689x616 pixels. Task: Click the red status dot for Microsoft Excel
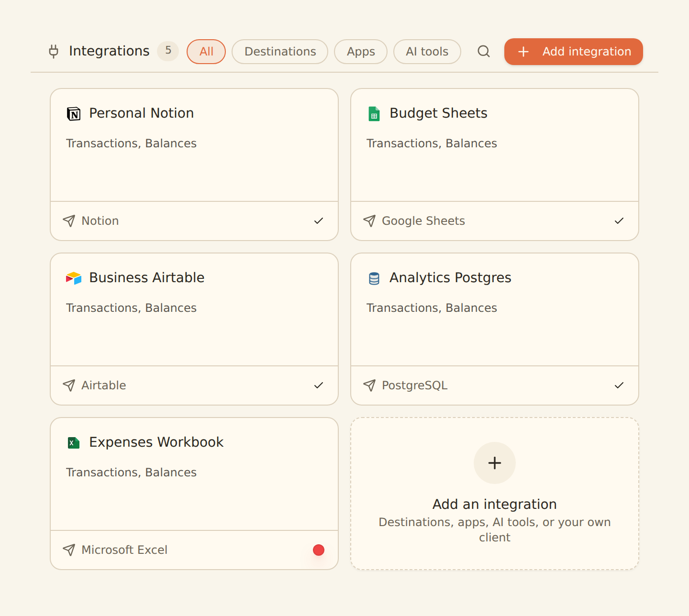pyautogui.click(x=319, y=550)
